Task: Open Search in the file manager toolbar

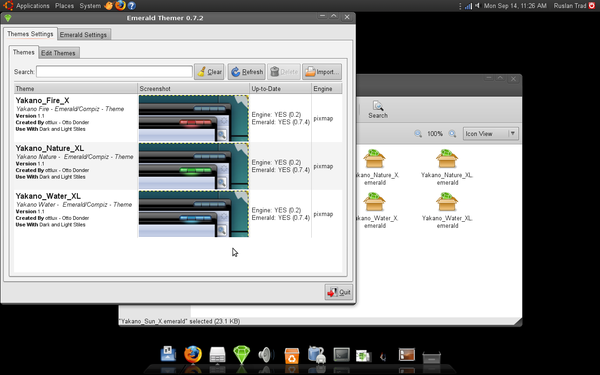Action: [378, 109]
